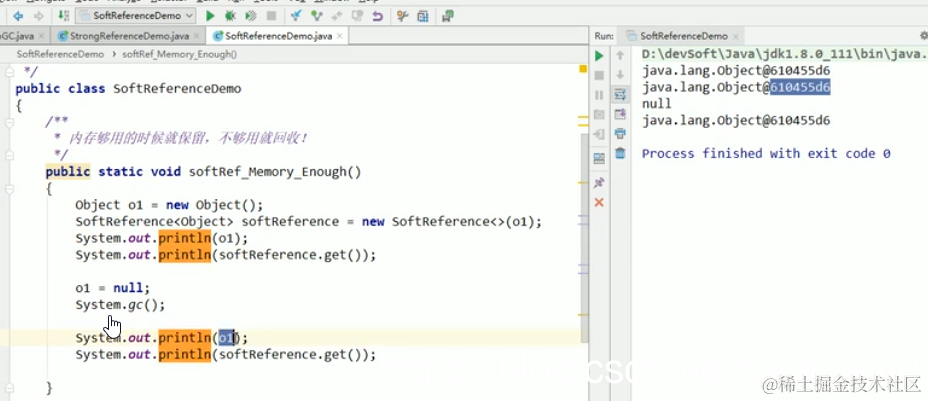Image resolution: width=928 pixels, height=401 pixels.
Task: Click highlighted 610455d6 text in console
Action: click(800, 88)
